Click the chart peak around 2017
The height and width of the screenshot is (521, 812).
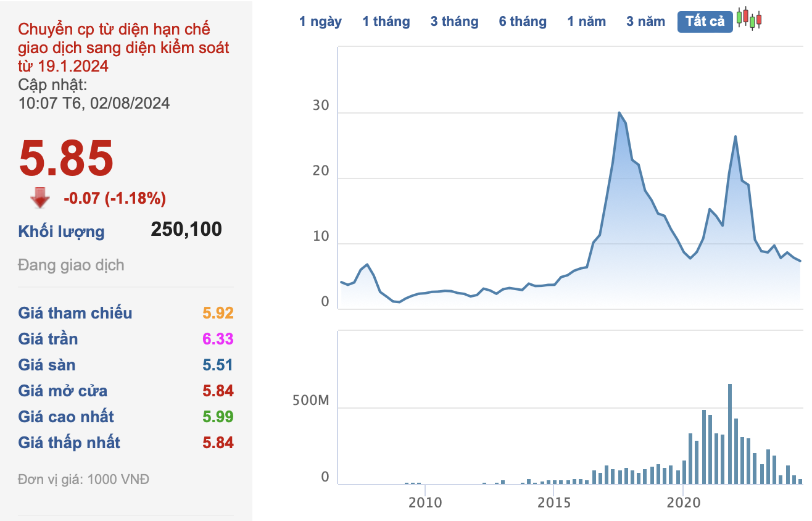pos(620,113)
